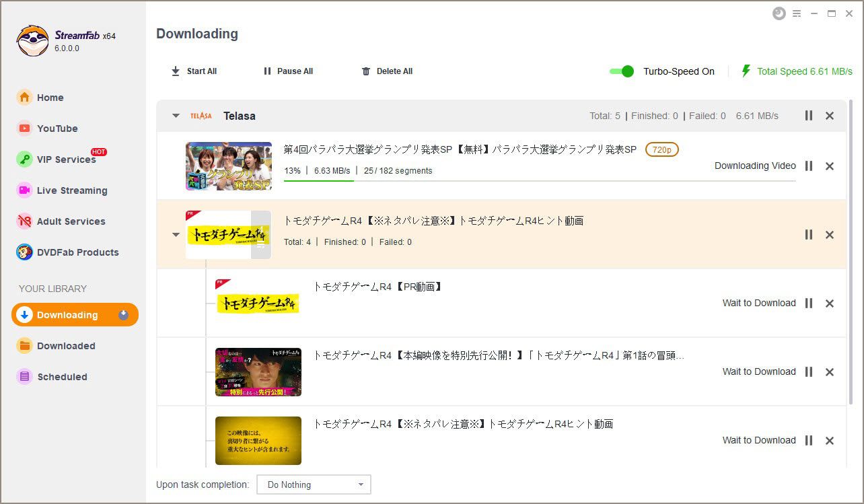Image resolution: width=864 pixels, height=504 pixels.
Task: Remove the entire Telasa group
Action: (x=830, y=116)
